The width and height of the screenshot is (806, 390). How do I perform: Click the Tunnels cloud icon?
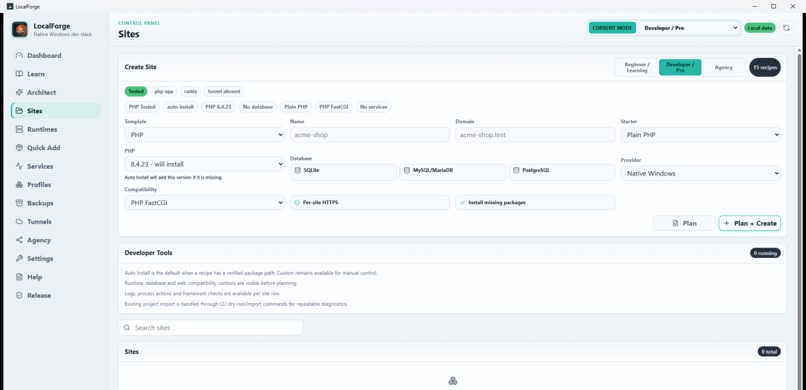tap(20, 221)
